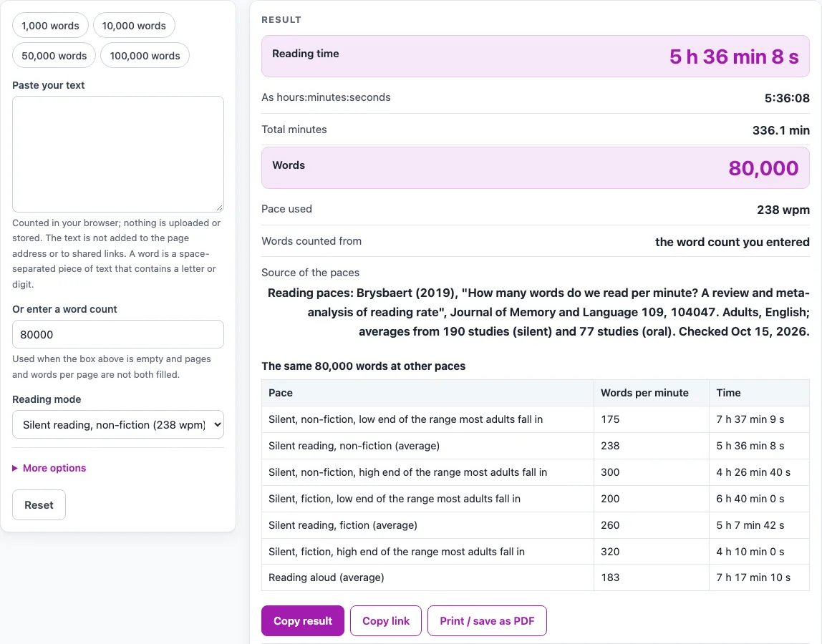Select the Reading aloud (average) table row

(536, 577)
